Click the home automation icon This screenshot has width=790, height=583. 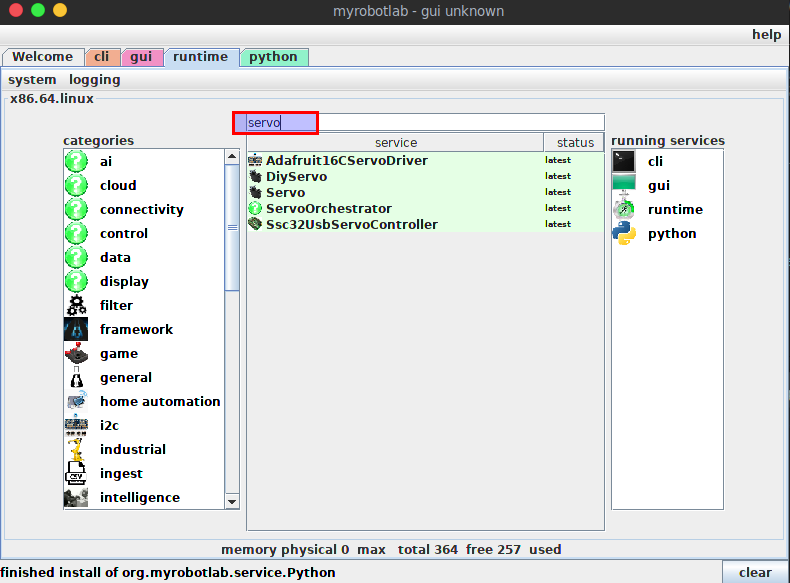[76, 401]
